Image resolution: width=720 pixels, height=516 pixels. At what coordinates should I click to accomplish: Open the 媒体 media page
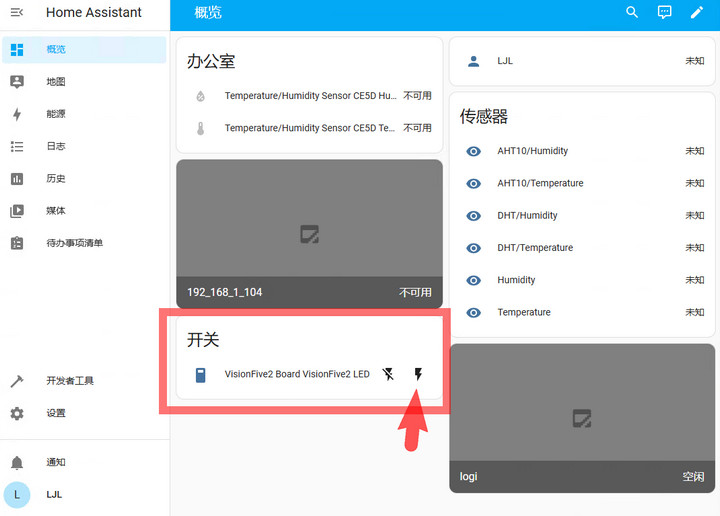(84, 211)
